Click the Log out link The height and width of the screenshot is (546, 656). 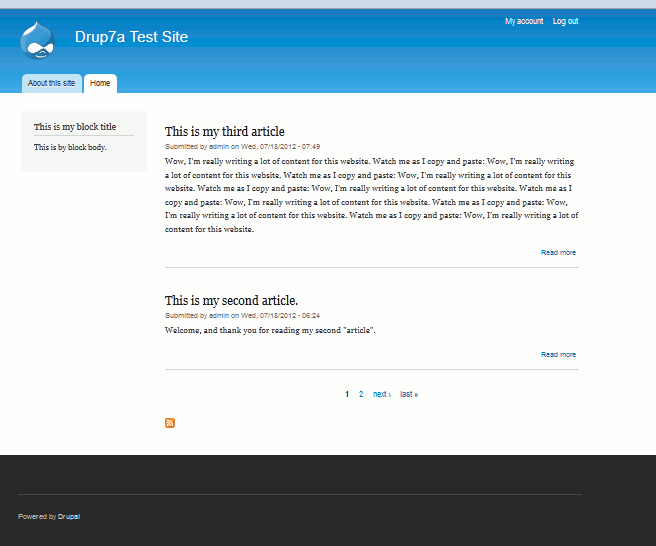(x=565, y=21)
